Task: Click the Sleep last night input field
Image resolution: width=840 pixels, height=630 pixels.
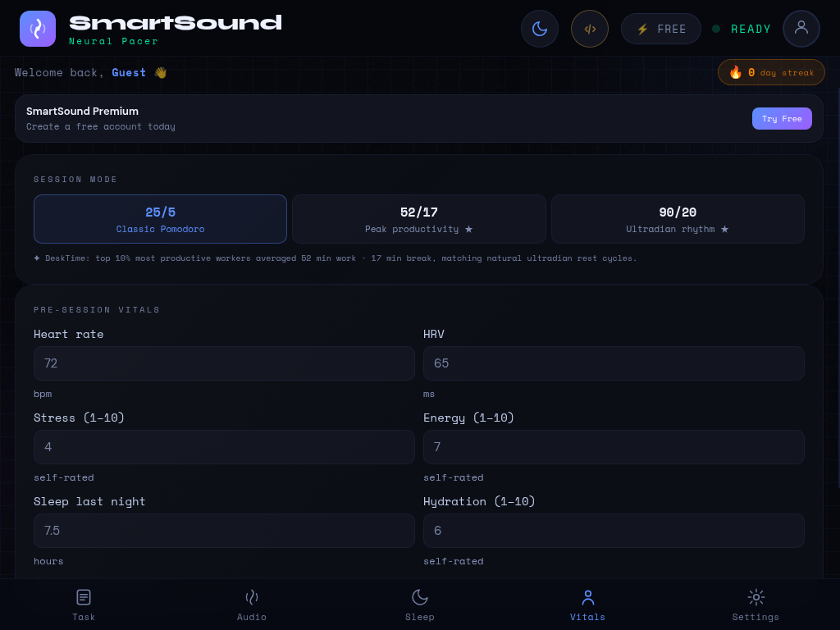Action: [x=224, y=531]
